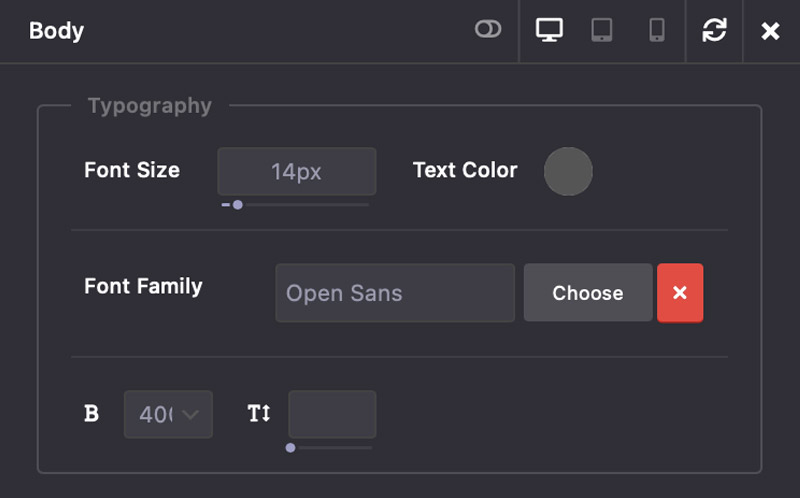Click the empty line height field
The image size is (800, 498).
pyautogui.click(x=332, y=414)
